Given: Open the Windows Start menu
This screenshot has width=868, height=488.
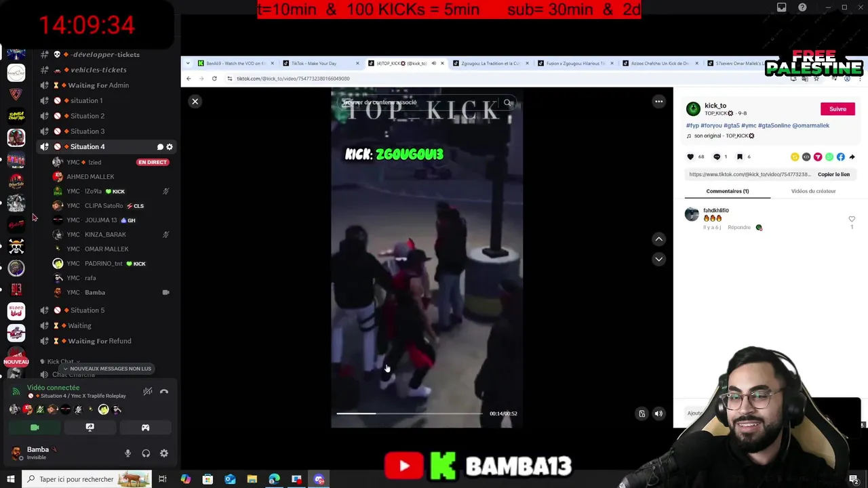Looking at the screenshot, I should [x=11, y=479].
